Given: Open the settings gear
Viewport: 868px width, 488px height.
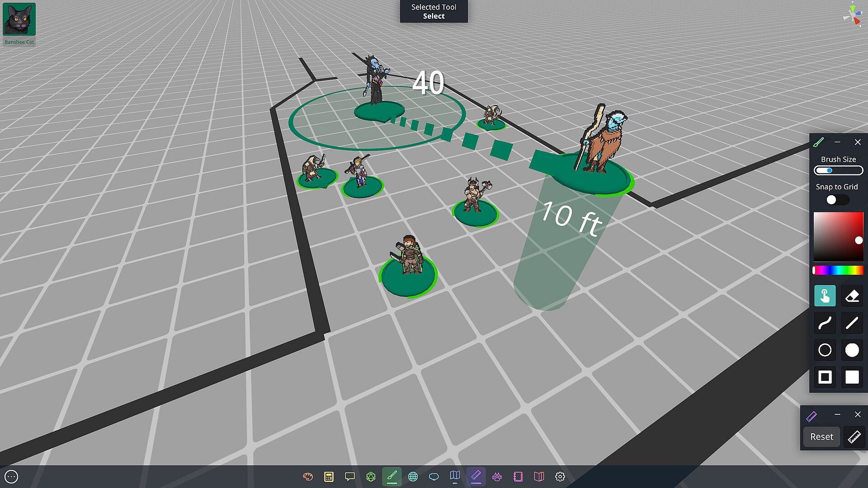Looking at the screenshot, I should [x=560, y=477].
